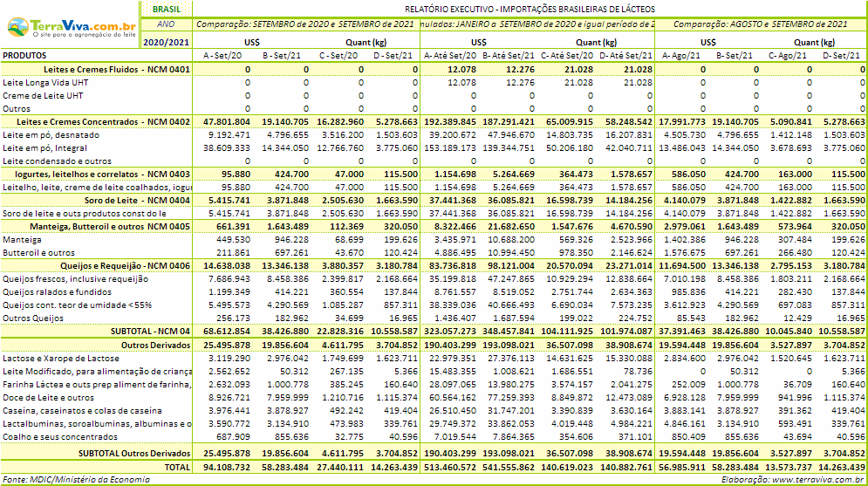Screen dimensions: 868x486
Task: Click column header D- Até Set/21
Action: coord(625,55)
